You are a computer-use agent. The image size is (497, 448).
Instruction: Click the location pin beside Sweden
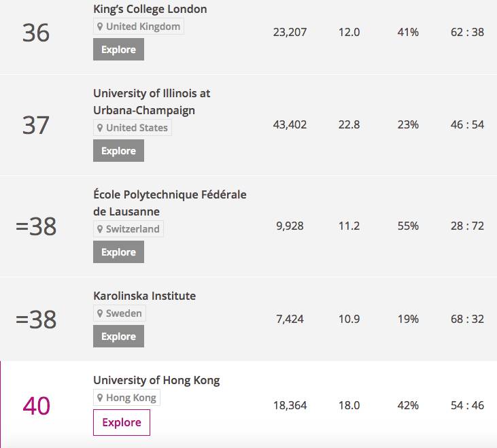(x=100, y=313)
